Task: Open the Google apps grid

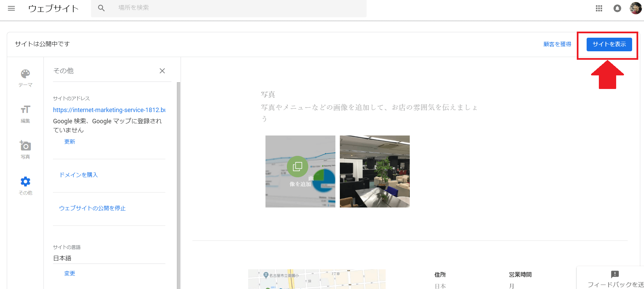Action: [599, 8]
